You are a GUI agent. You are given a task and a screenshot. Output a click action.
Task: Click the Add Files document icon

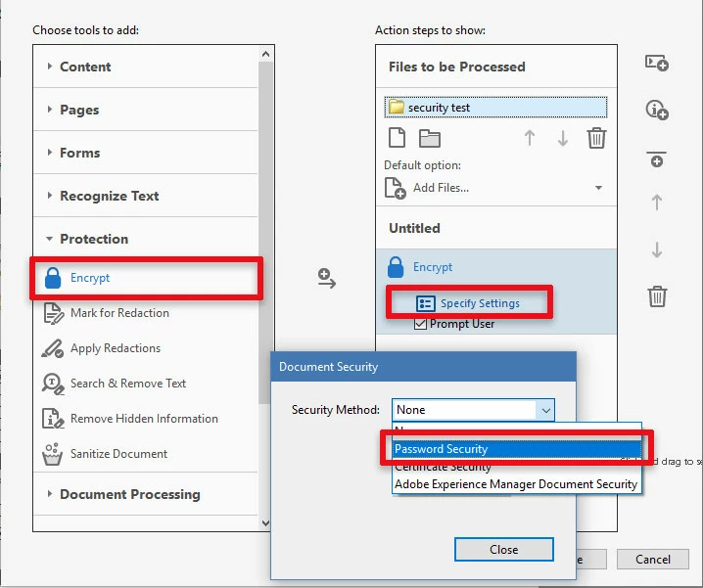[395, 188]
